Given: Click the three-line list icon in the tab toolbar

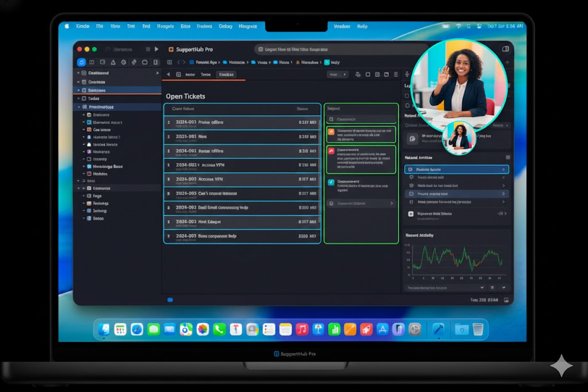Looking at the screenshot, I should pos(396,75).
